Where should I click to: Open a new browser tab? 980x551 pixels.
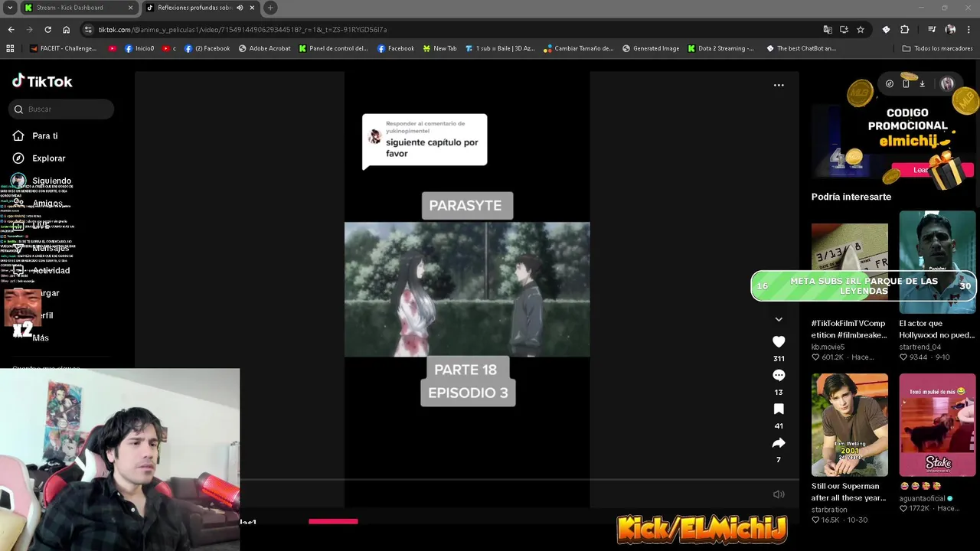point(270,8)
